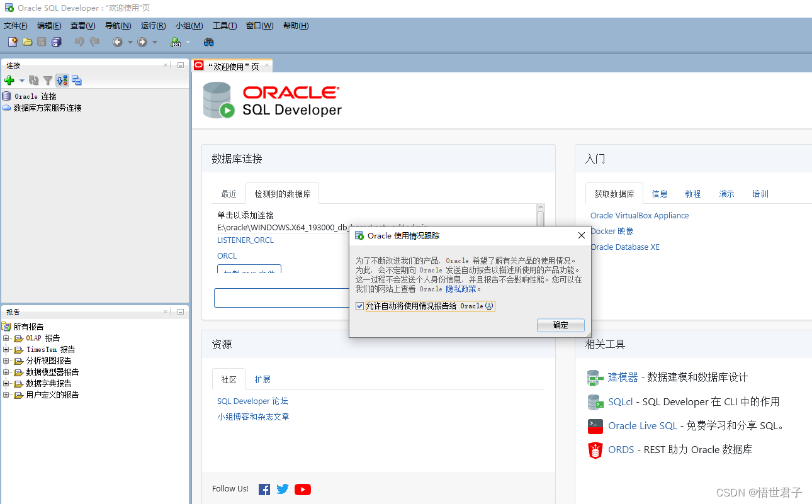This screenshot has height=504, width=812.
Task: Click the Refresh icon in Connections panel
Action: (x=34, y=81)
